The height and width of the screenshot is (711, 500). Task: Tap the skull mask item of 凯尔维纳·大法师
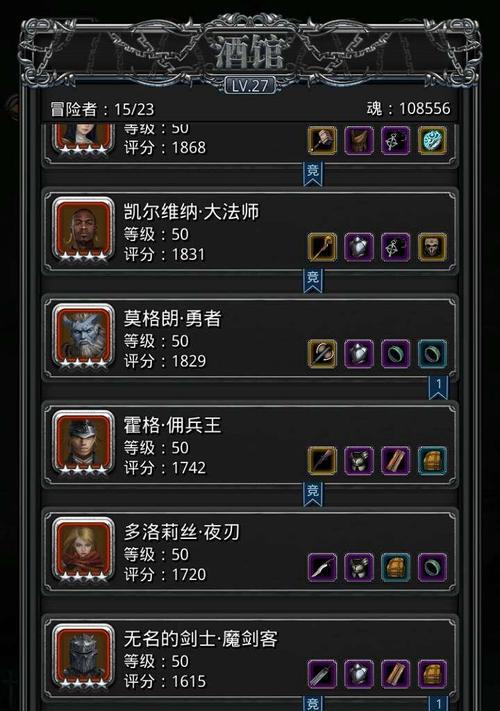pyautogui.click(x=432, y=247)
